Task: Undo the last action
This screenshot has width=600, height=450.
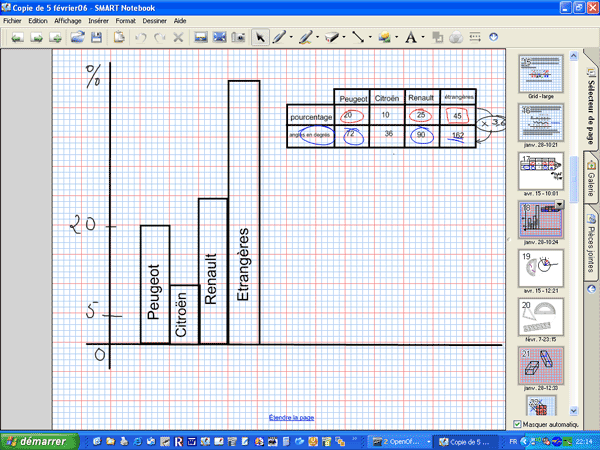Action: [141, 38]
